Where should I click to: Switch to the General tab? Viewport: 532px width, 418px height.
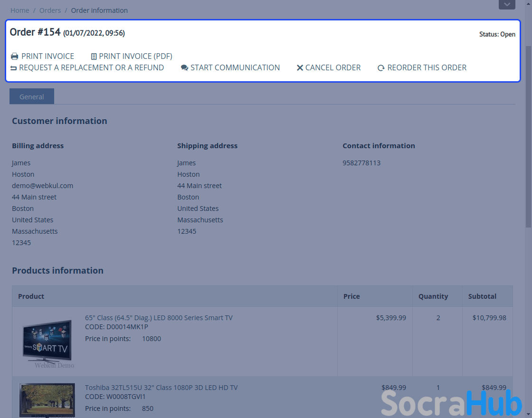pos(32,96)
